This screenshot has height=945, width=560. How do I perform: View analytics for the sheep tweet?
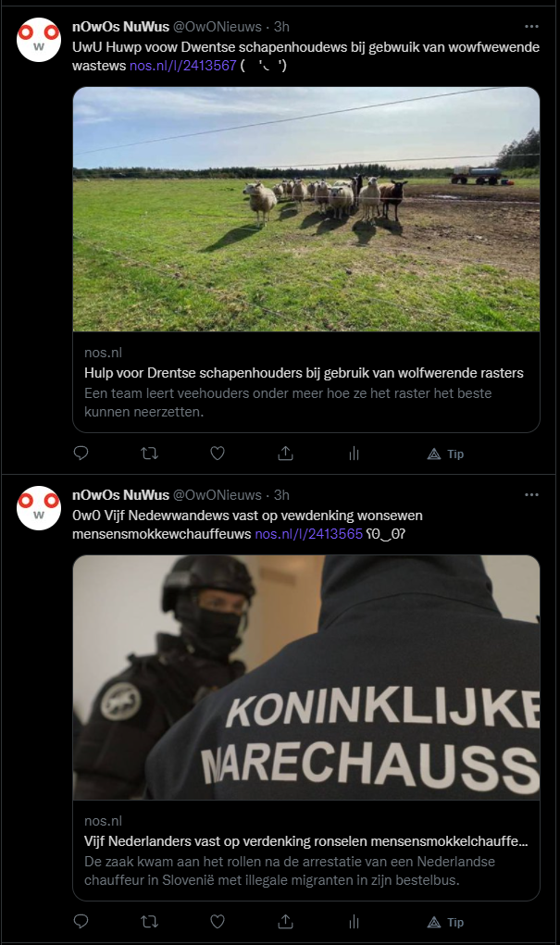coord(354,454)
